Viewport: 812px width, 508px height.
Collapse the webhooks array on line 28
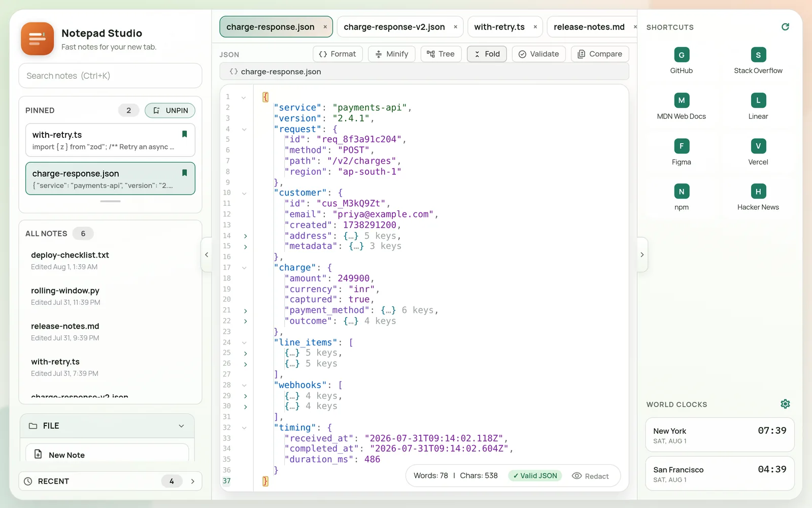pyautogui.click(x=244, y=386)
